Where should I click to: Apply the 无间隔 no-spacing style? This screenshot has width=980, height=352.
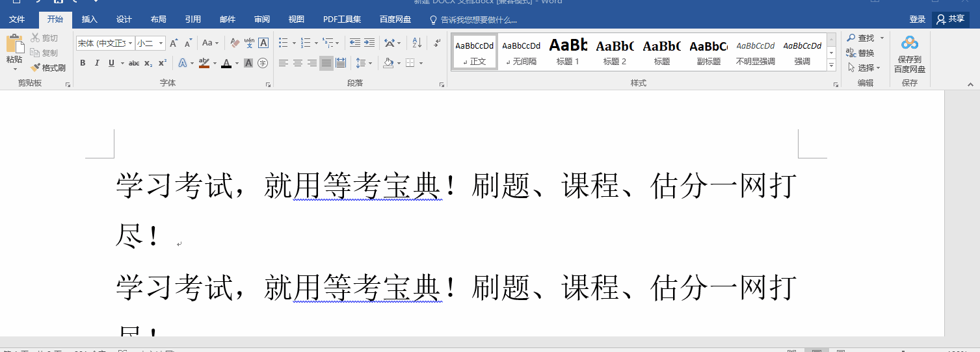(x=521, y=52)
